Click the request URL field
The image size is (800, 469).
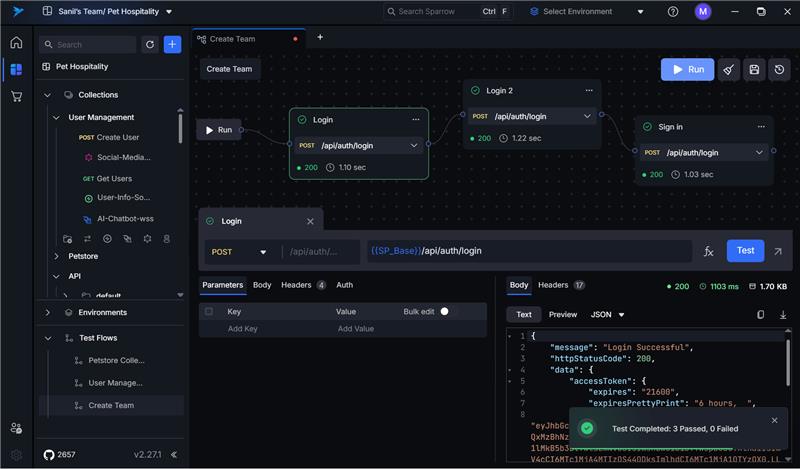529,251
